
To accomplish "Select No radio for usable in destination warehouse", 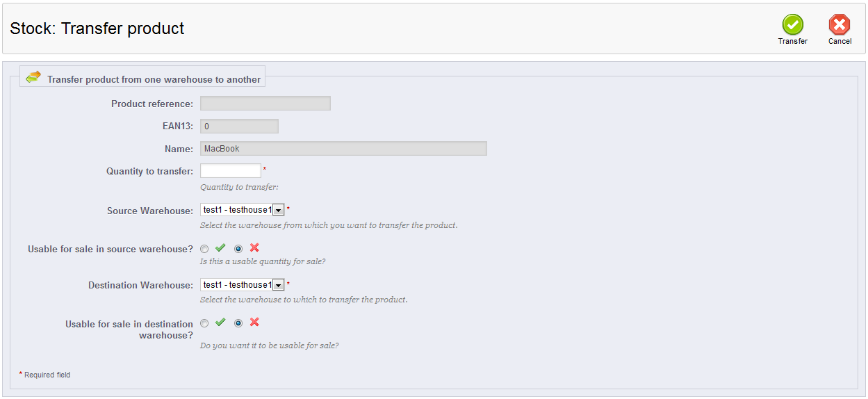I will (x=238, y=323).
